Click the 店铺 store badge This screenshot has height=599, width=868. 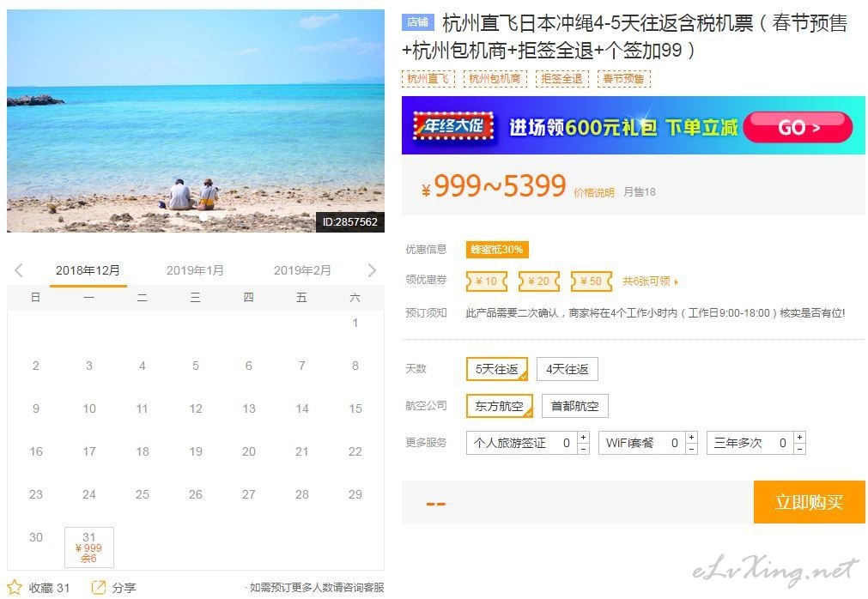coord(418,22)
